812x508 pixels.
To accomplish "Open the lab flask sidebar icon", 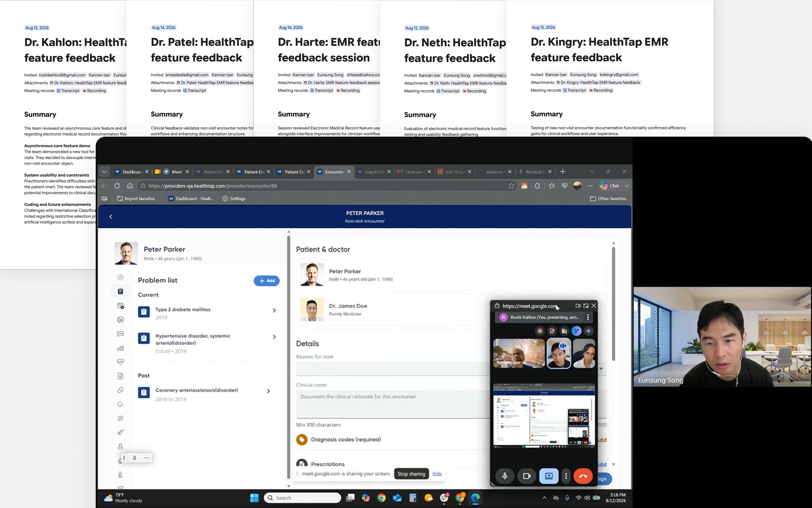I will [120, 446].
